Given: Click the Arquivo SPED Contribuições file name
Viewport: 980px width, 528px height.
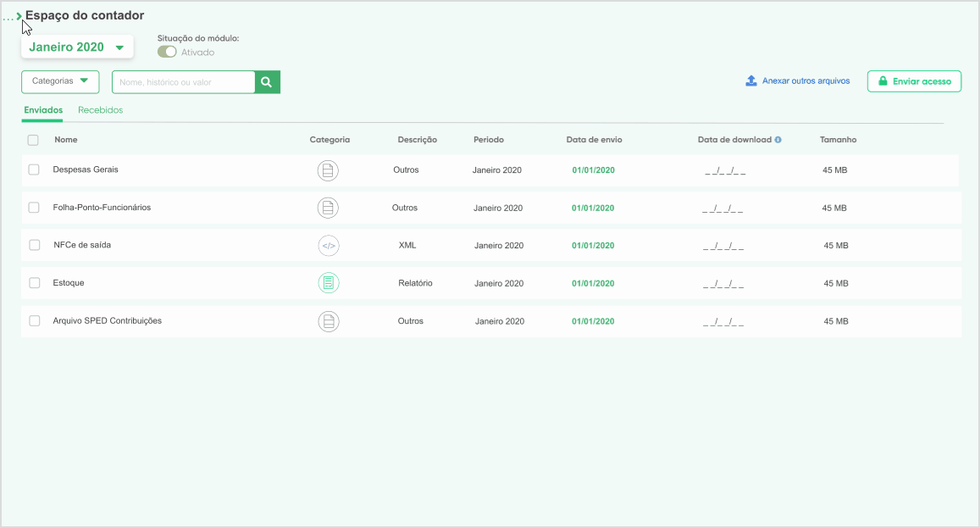Looking at the screenshot, I should coord(108,320).
